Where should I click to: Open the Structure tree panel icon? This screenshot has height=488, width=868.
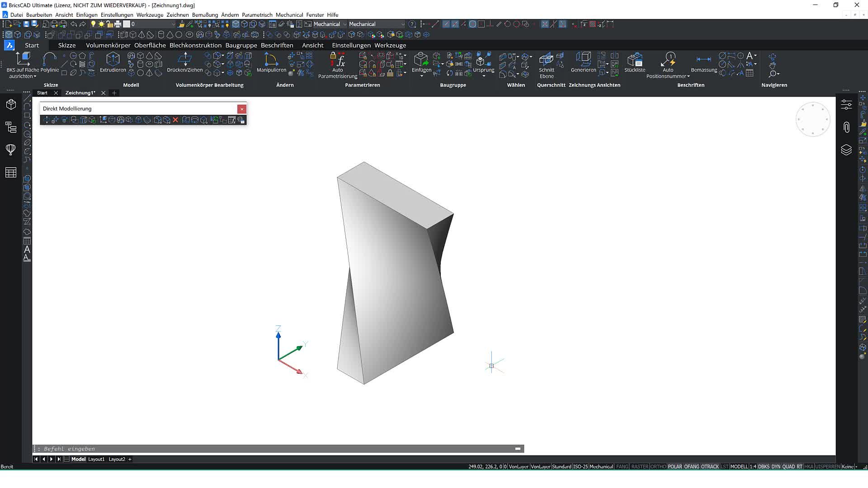point(11,127)
